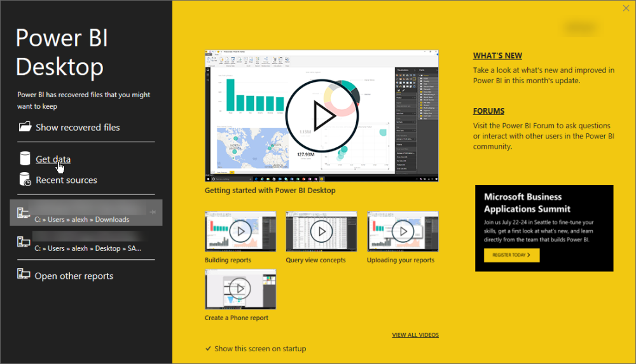636x364 pixels.
Task: Pin the recent report in Downloads
Action: pos(153,212)
